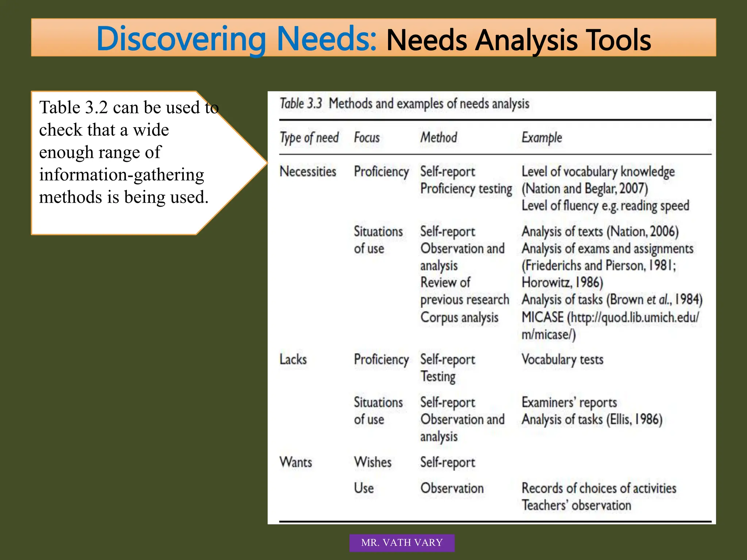Viewport: 747px width, 560px height.
Task: Click 'Level of vocabulary knowledge' example
Action: [x=598, y=172]
